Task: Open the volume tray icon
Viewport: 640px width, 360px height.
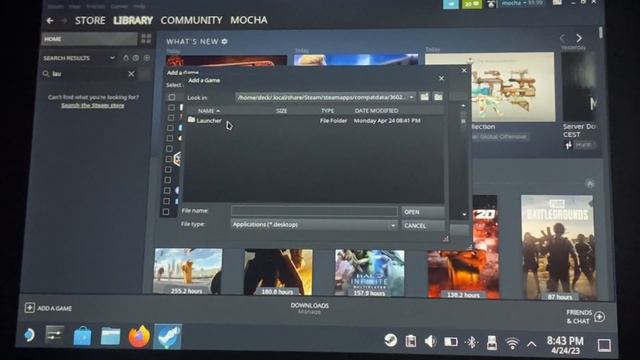Action: pos(430,341)
